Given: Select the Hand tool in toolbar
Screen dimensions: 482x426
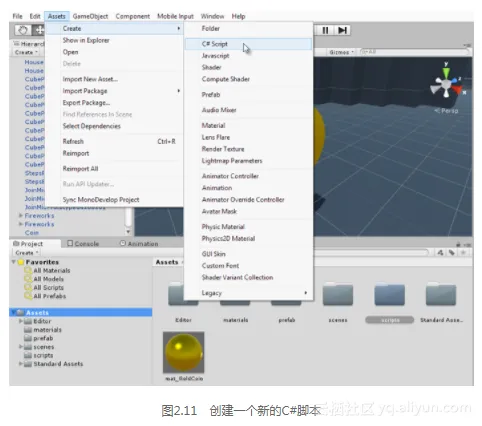Looking at the screenshot, I should coord(23,30).
